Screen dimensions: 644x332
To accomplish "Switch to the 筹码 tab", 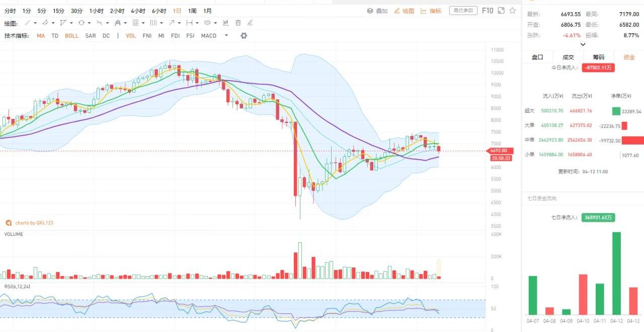I will 598,57.
